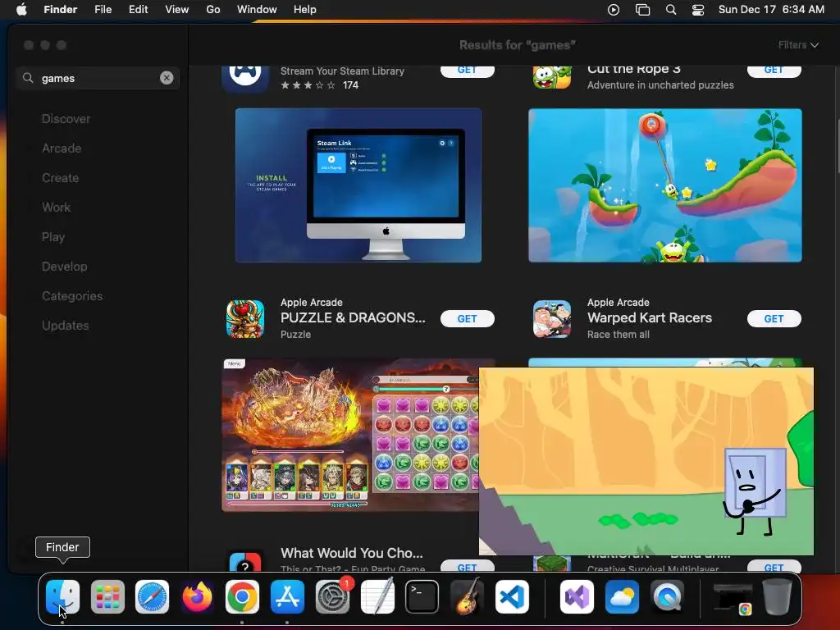Select Create in the sidebar
Viewport: 840px width, 630px height.
click(60, 178)
